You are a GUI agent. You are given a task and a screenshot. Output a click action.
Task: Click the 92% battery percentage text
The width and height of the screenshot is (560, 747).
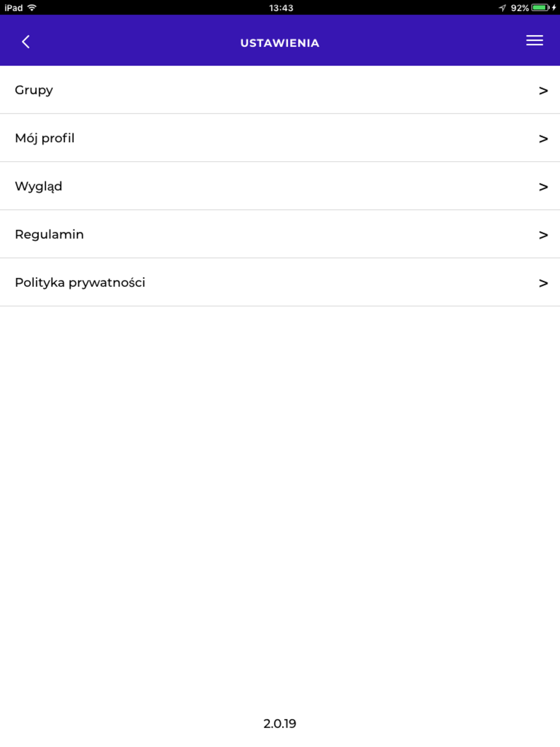click(x=520, y=8)
